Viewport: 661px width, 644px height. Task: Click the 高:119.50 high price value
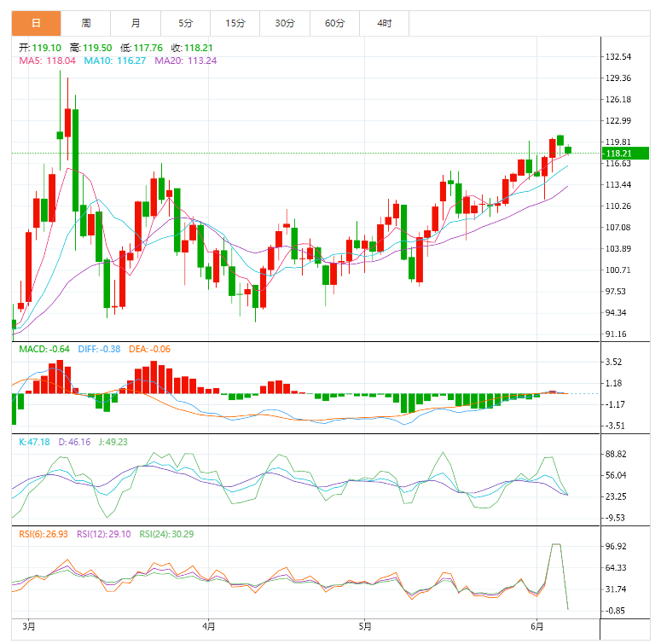tap(90, 48)
